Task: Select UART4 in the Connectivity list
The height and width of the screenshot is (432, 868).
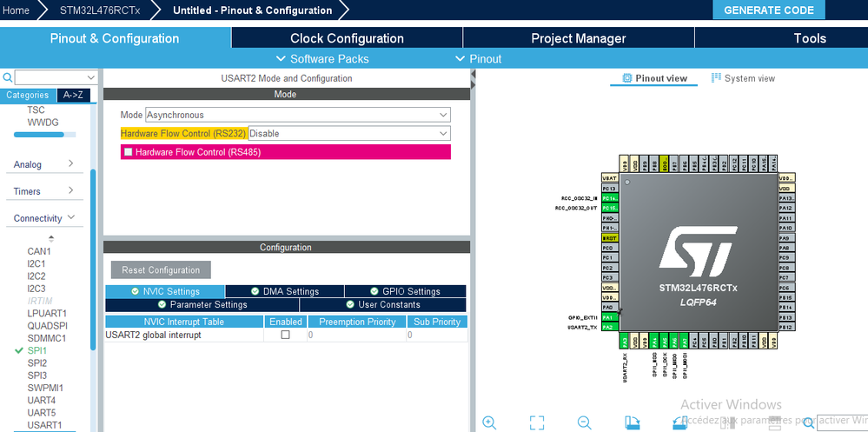Action: point(42,400)
